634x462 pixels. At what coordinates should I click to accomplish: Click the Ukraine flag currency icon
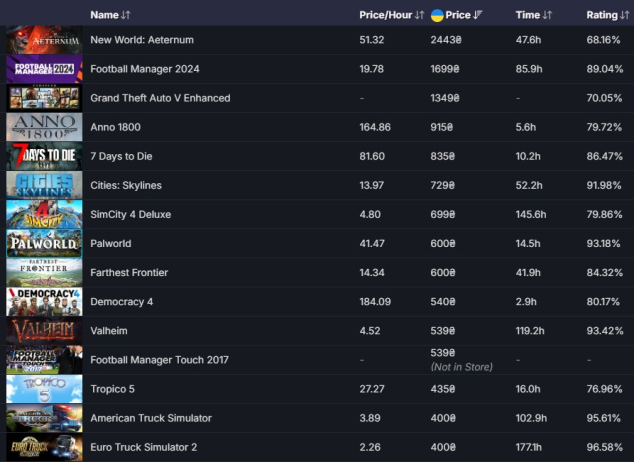point(437,15)
